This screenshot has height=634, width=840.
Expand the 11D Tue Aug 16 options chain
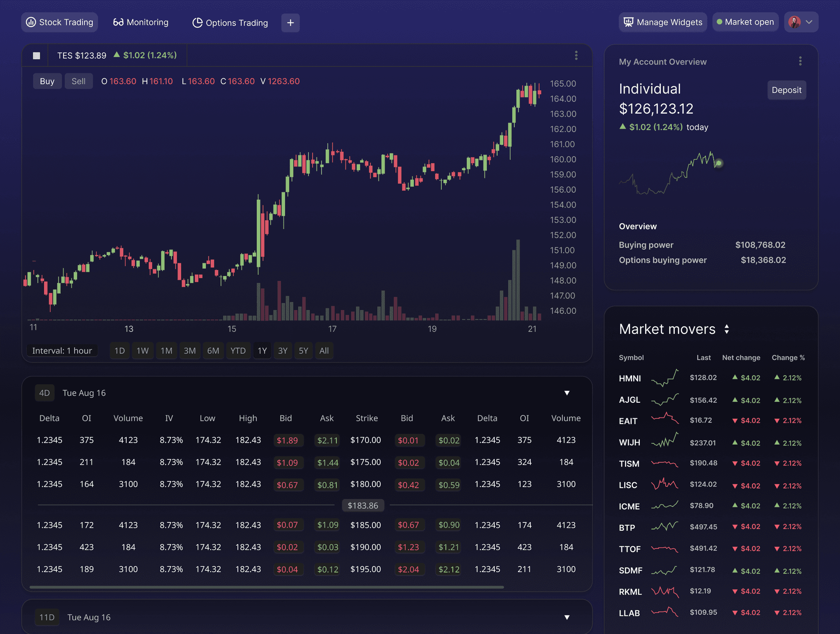click(567, 617)
